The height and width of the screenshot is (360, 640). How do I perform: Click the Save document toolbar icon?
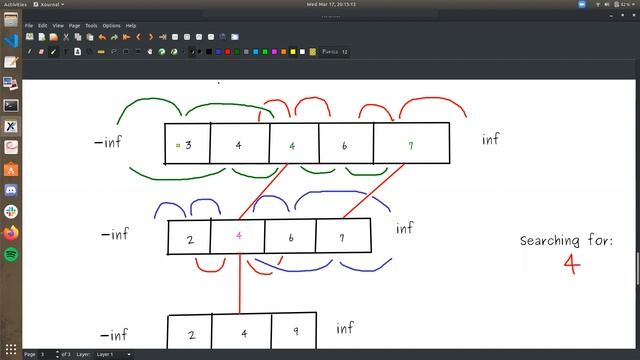pyautogui.click(x=30, y=37)
